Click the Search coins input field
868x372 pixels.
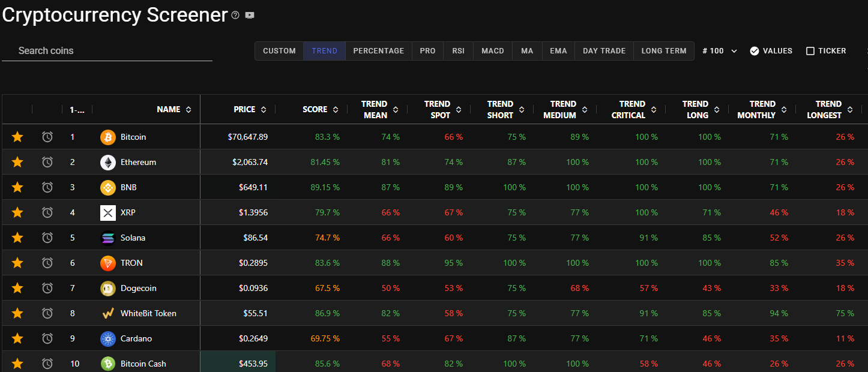[107, 51]
